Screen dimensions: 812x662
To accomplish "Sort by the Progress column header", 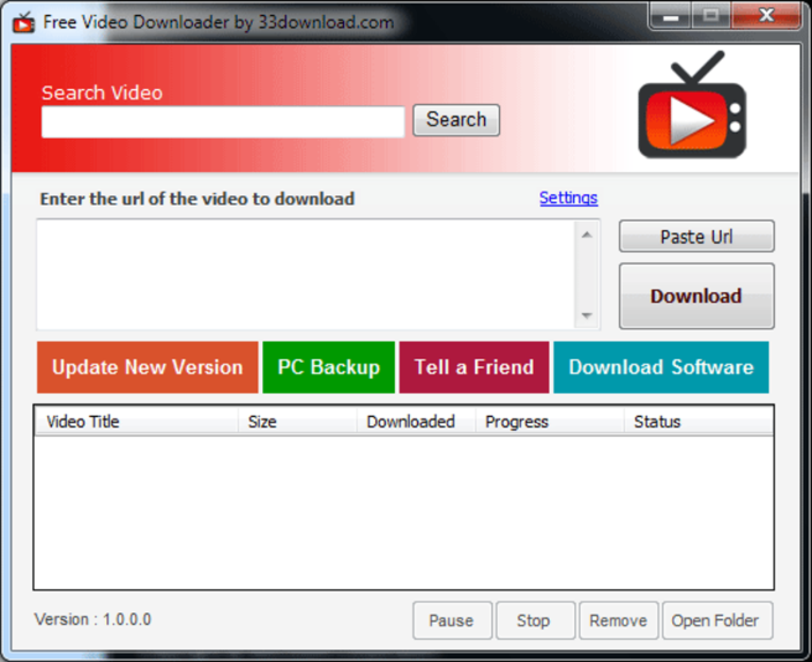I will (549, 422).
